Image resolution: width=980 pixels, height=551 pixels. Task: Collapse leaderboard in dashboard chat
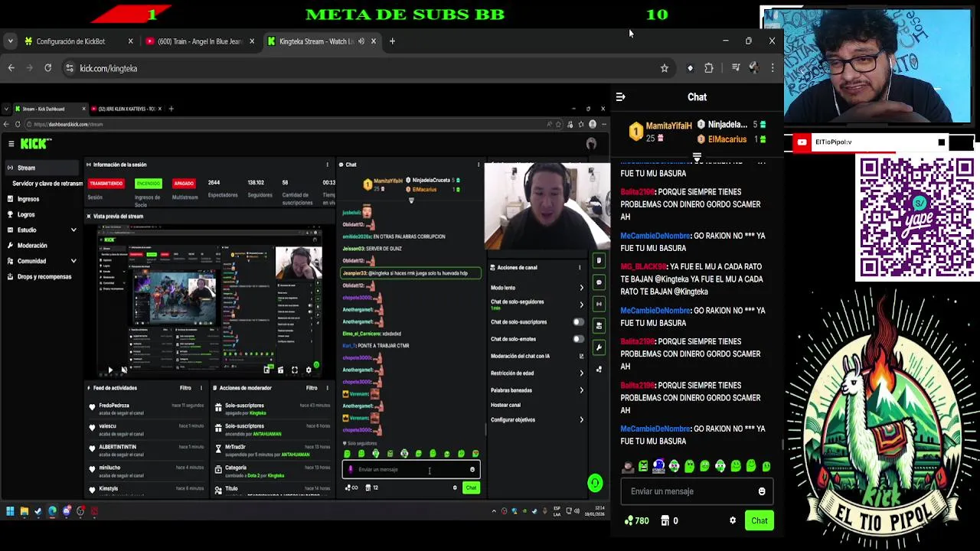411,201
